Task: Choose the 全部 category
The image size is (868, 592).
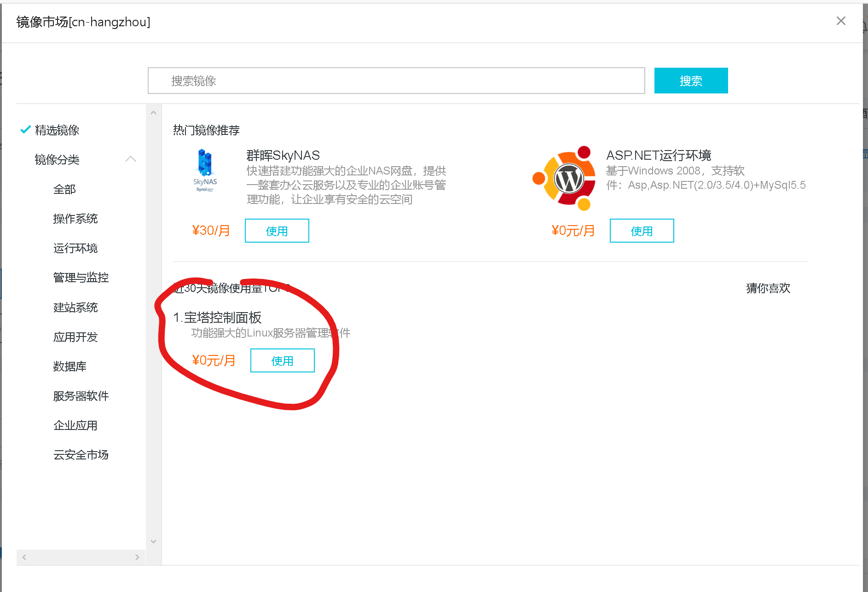Action: tap(64, 189)
